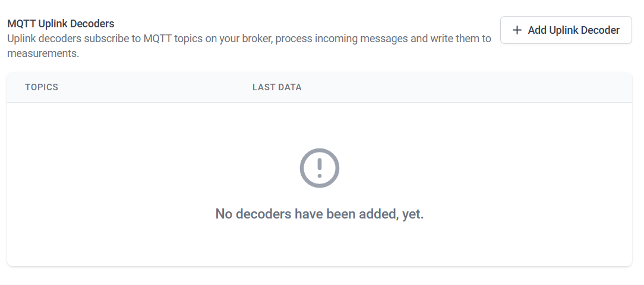Select the TOPICS column header
Viewport: 644px width, 285px height.
coord(42,87)
